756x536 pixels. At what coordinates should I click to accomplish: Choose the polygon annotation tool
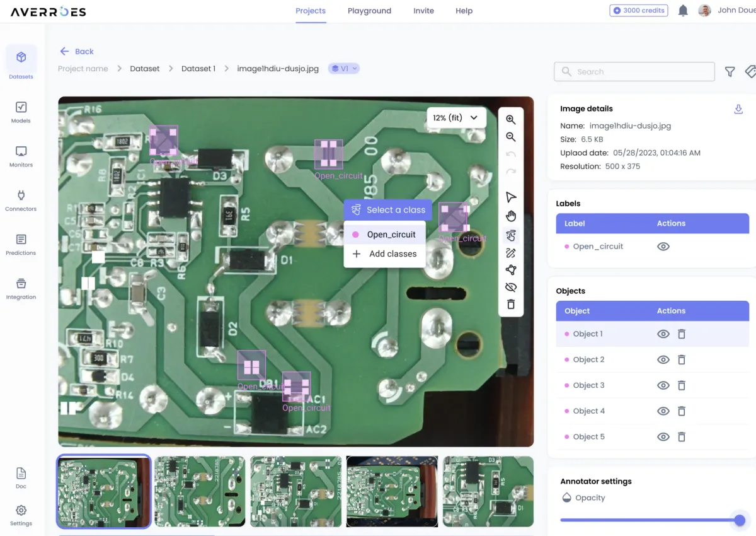pos(511,270)
